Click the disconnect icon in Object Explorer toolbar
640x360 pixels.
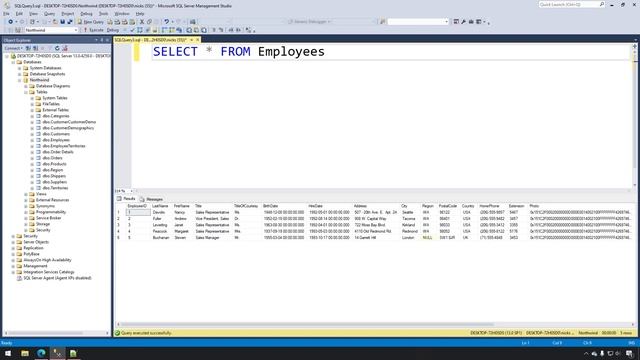click(36, 48)
